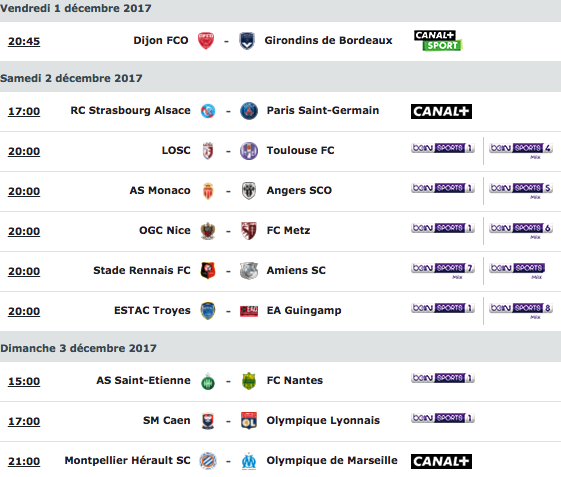Click the Olympique de Marseille logo

[x=249, y=461]
